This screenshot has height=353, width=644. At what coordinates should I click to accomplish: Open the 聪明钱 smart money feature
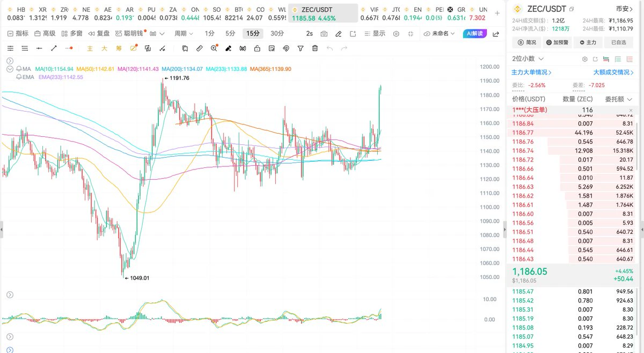[x=128, y=33]
